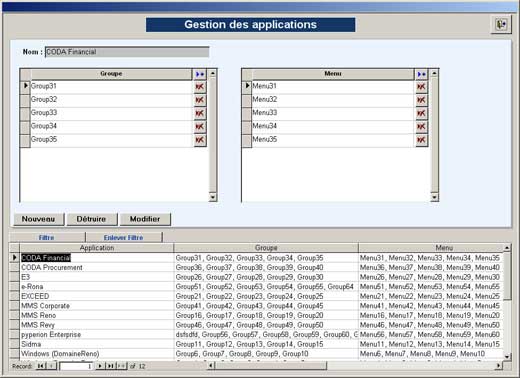
Task: Click the Application column header
Action: tap(97, 248)
